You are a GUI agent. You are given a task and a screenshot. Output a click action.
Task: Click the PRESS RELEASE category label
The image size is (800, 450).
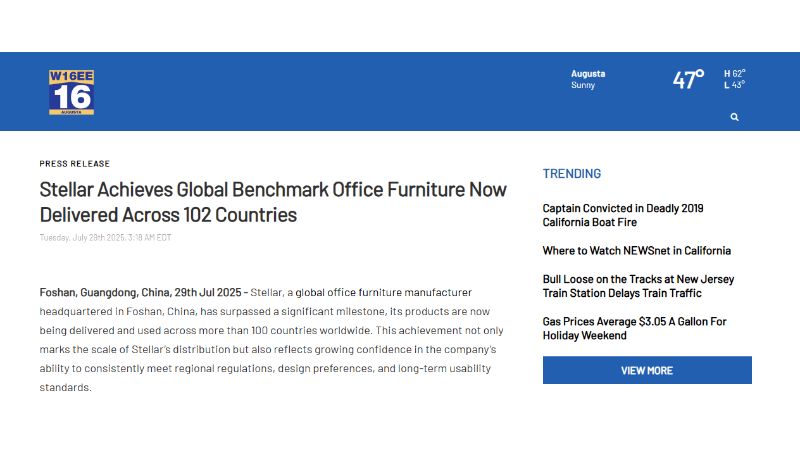pyautogui.click(x=75, y=163)
